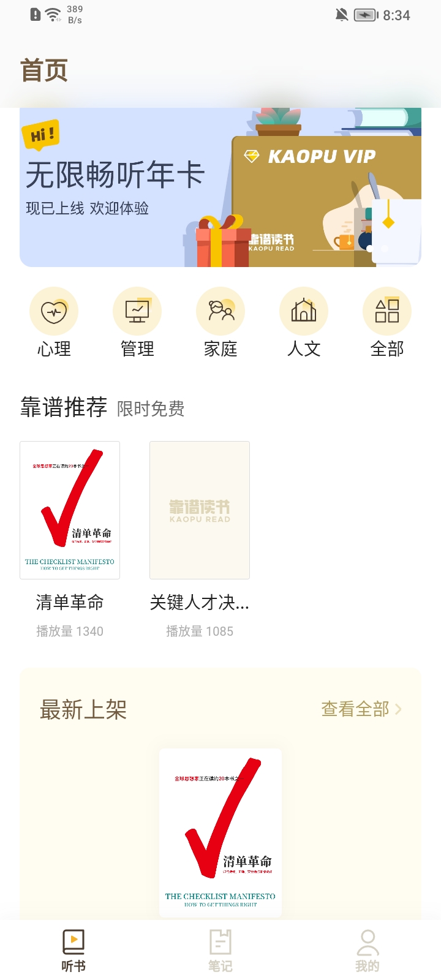Open 清单革命 cover under 最新上架

221,833
